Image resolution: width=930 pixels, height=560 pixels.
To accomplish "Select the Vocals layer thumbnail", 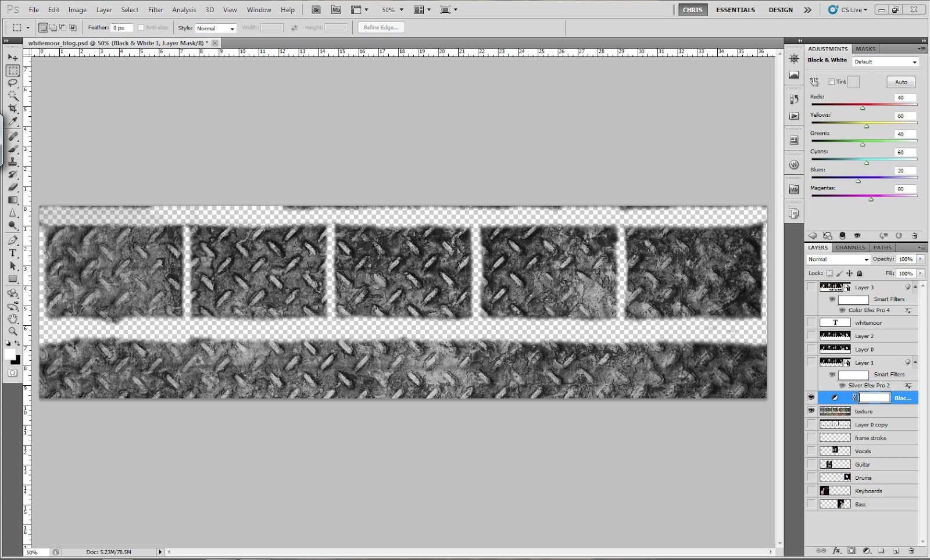I will (x=835, y=451).
